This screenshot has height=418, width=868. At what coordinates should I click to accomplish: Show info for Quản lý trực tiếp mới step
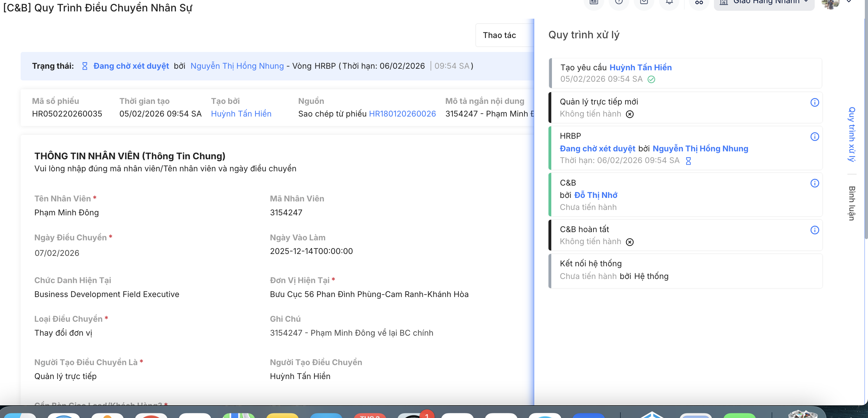(814, 102)
